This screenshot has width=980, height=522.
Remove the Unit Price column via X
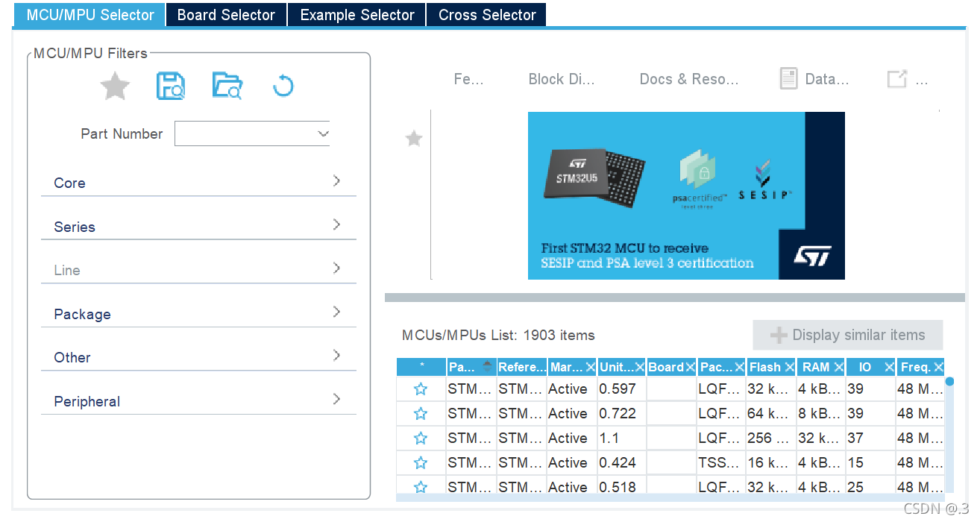click(640, 367)
